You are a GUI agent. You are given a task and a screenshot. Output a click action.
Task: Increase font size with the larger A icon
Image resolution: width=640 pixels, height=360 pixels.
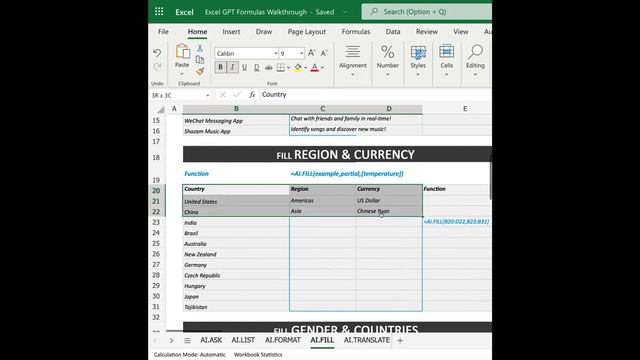tap(311, 53)
